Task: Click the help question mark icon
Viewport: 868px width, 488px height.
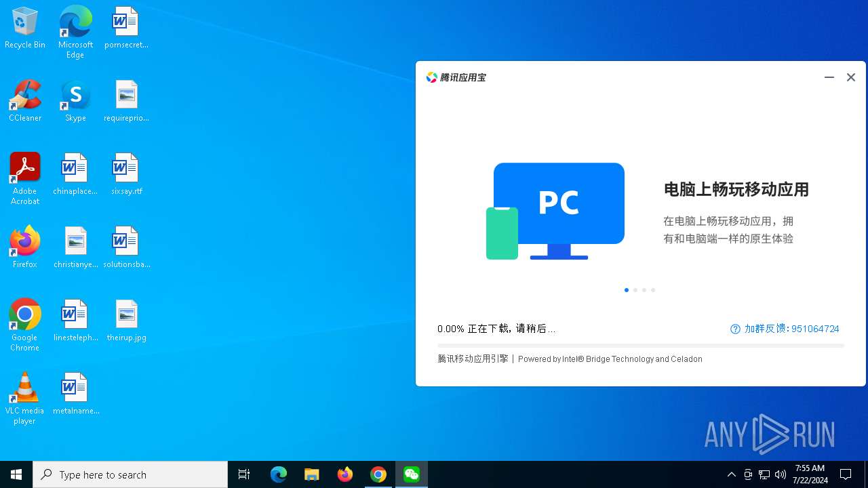Action: tap(735, 329)
